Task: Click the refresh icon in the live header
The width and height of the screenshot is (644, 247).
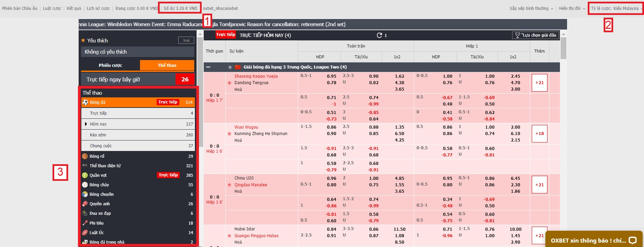Action: click(x=379, y=35)
